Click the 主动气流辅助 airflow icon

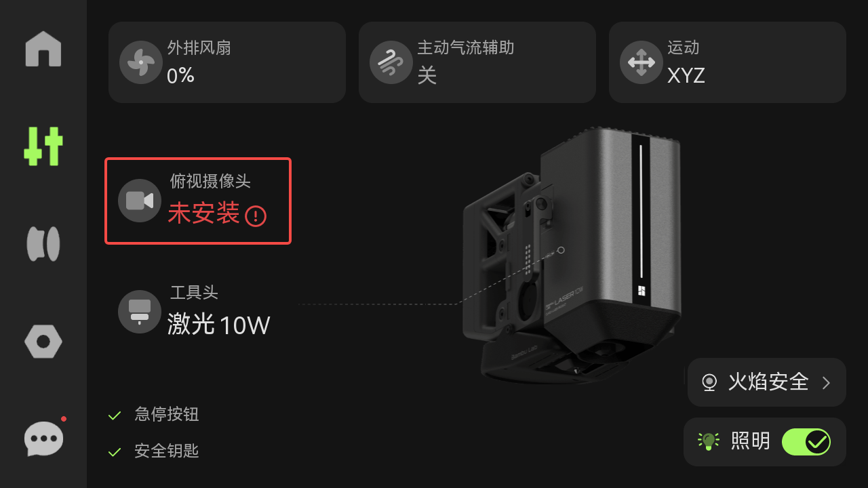click(391, 62)
